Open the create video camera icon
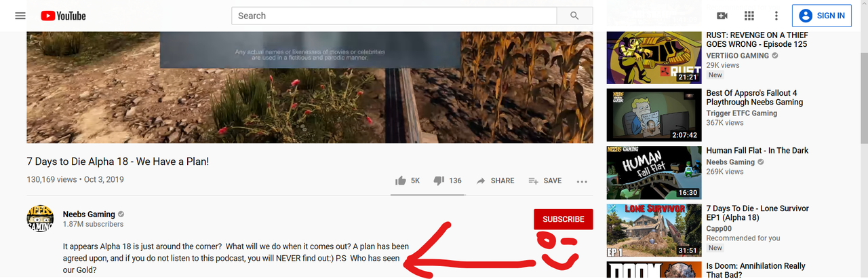 click(x=722, y=16)
